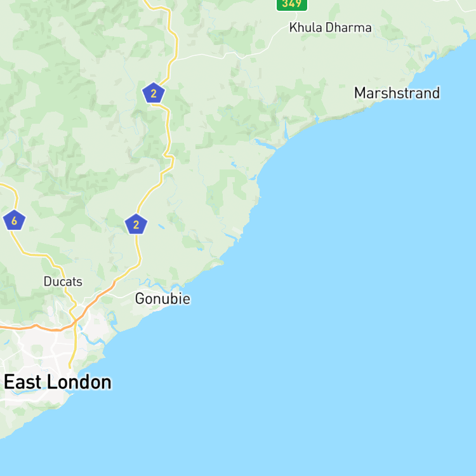Open the Khula Dharma place label
The height and width of the screenshot is (476, 476).
coord(330,28)
